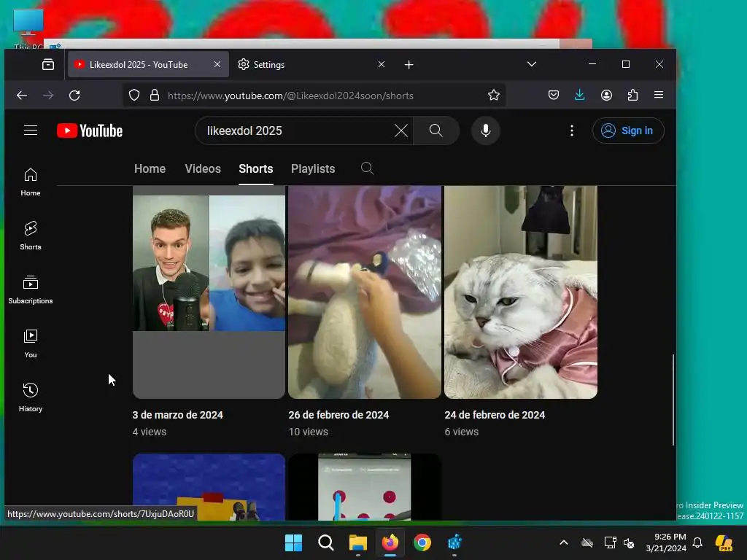Open Copilot preview icon in the taskbar

click(724, 542)
